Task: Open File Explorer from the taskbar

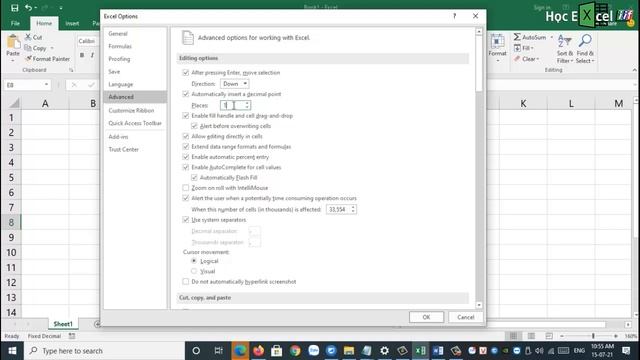Action: click(349, 351)
